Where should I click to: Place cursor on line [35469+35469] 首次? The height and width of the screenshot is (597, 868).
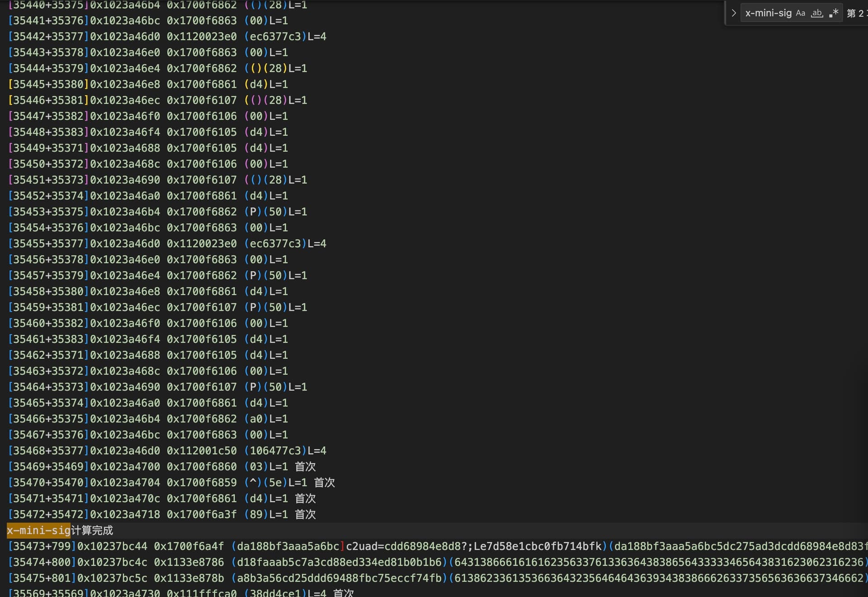pyautogui.click(x=305, y=466)
